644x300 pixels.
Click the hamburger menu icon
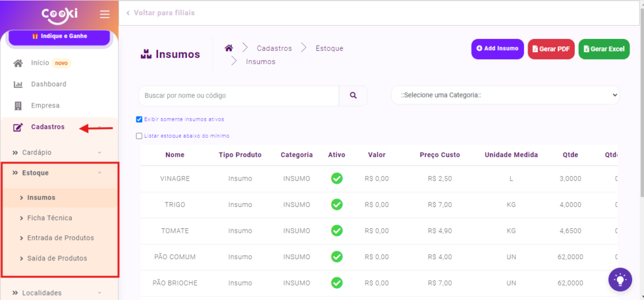pyautogui.click(x=104, y=14)
